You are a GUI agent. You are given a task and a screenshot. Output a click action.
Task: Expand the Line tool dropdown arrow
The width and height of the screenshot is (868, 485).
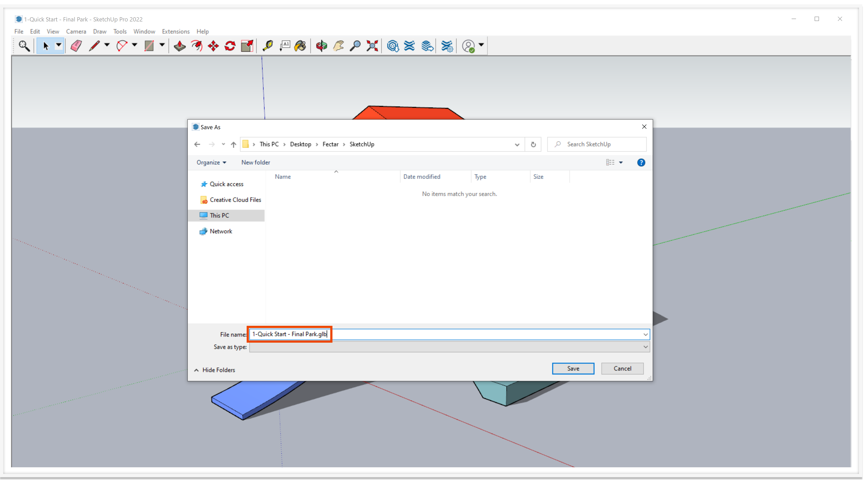pyautogui.click(x=107, y=45)
